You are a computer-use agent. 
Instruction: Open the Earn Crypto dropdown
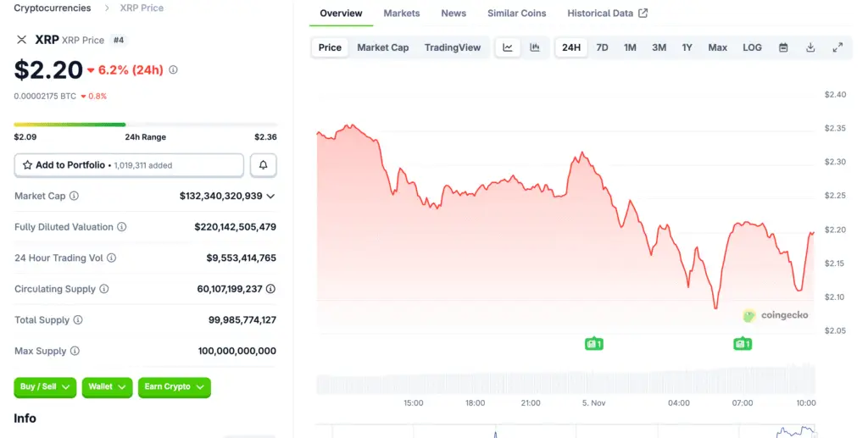click(x=174, y=387)
